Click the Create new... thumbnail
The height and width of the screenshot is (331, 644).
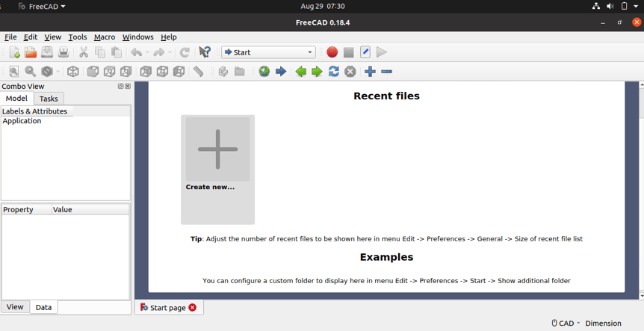click(x=217, y=170)
